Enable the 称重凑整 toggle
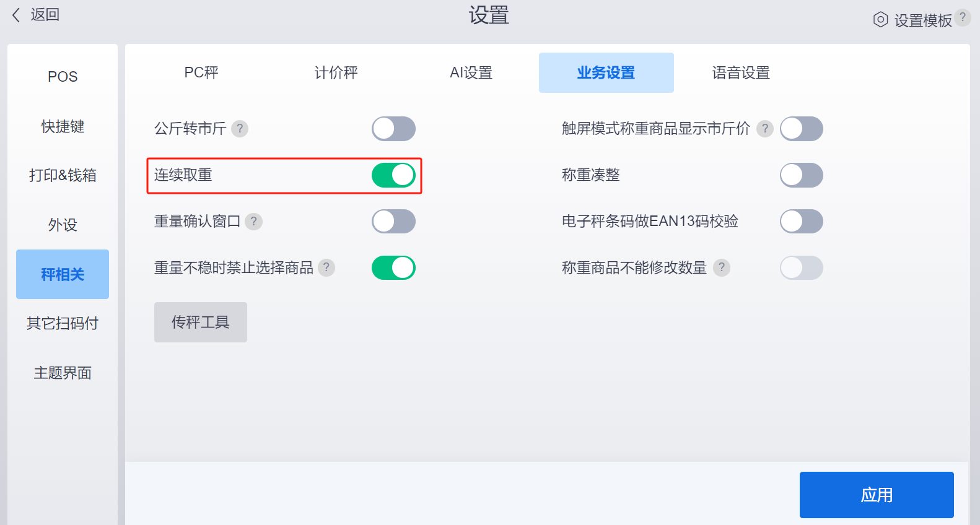 point(802,175)
